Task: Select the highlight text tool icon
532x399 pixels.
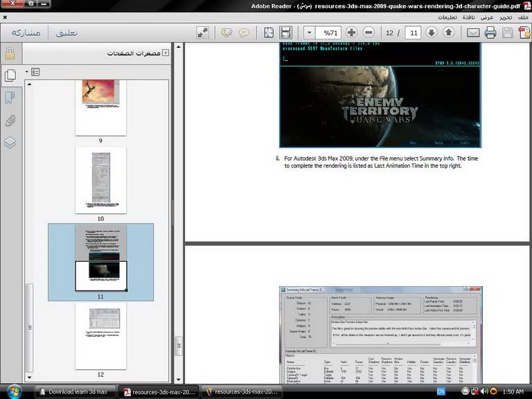Action: pyautogui.click(x=227, y=33)
